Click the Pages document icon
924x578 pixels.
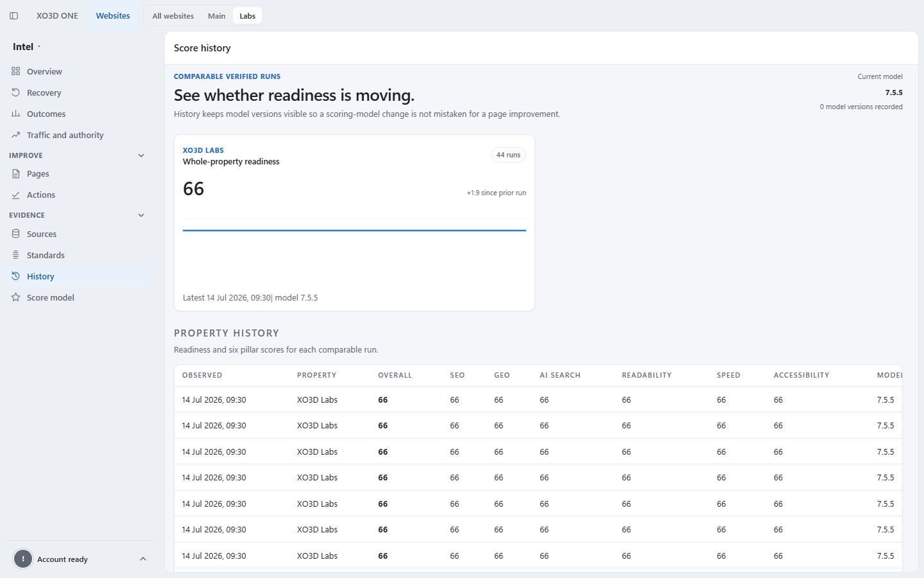16,173
